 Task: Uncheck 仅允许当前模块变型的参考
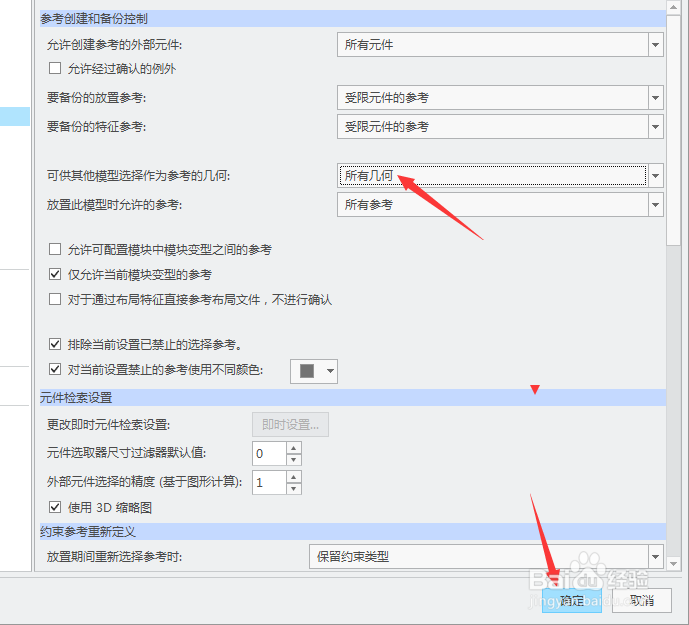[x=55, y=274]
